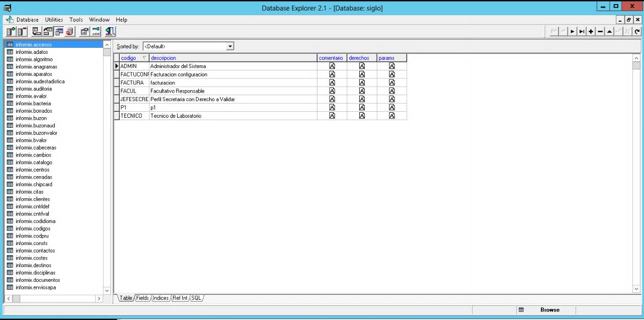This screenshot has height=320, width=644.
Task: Select informix.clientes table in list
Action: point(33,199)
